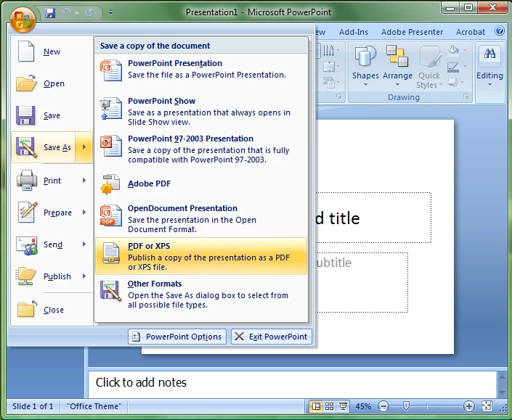Viewport: 512px width, 420px height.
Task: Click the Align Text ribbon icon
Action: coord(330,67)
